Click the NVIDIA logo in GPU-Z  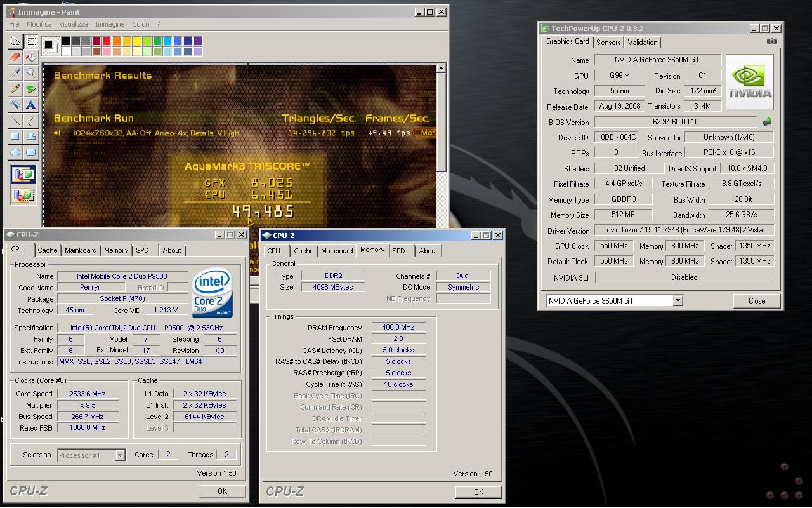750,83
